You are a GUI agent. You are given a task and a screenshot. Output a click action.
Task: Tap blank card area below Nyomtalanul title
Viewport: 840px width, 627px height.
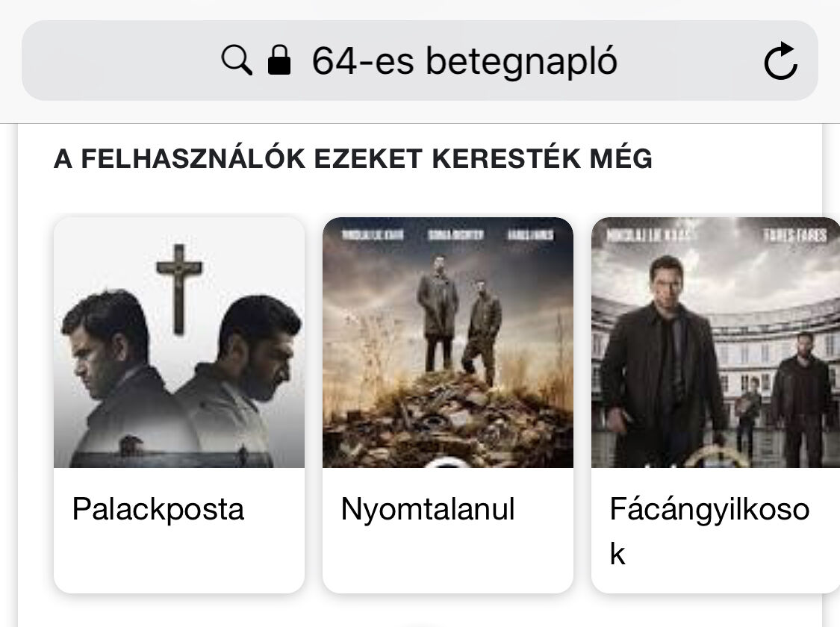coord(447,560)
